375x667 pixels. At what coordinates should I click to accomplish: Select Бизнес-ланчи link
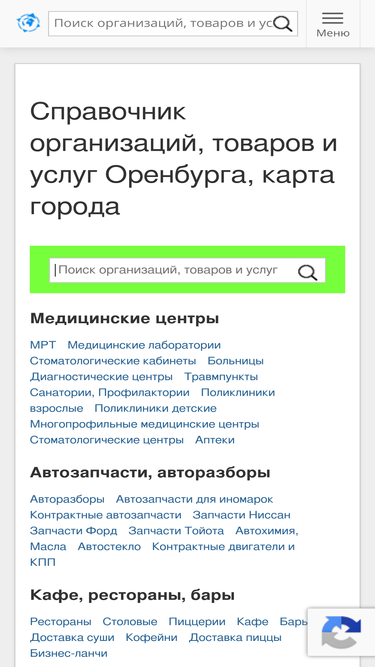tap(68, 653)
